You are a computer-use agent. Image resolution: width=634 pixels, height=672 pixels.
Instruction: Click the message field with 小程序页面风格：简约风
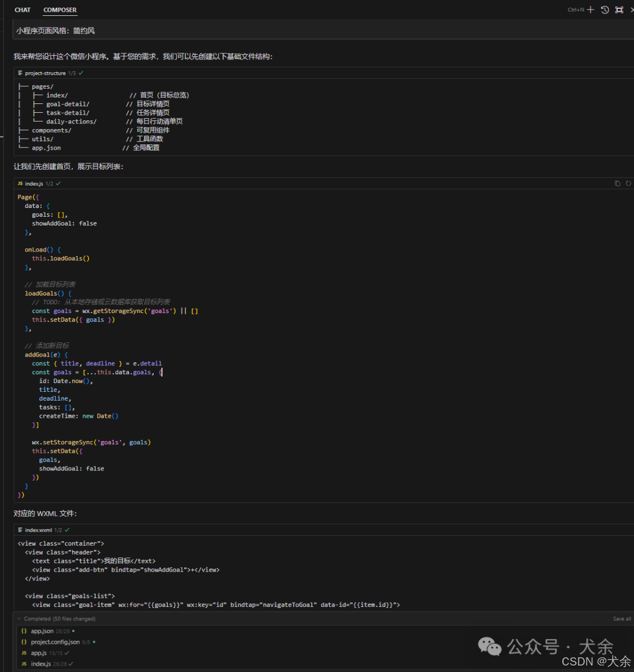click(323, 31)
